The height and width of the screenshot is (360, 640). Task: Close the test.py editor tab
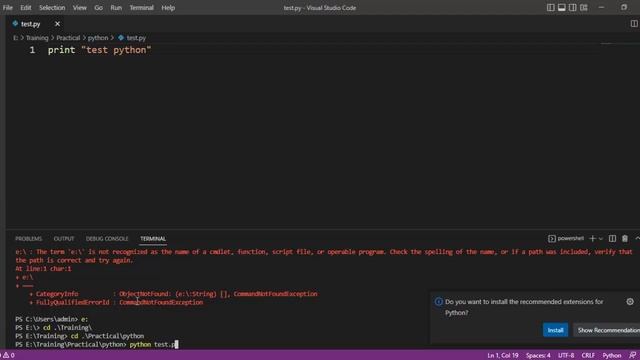click(x=57, y=24)
